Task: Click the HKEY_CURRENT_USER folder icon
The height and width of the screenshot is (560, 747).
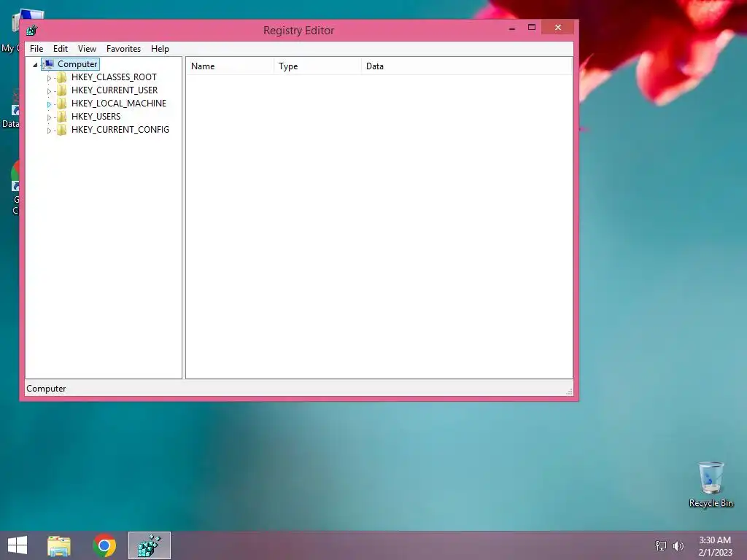Action: pyautogui.click(x=61, y=90)
